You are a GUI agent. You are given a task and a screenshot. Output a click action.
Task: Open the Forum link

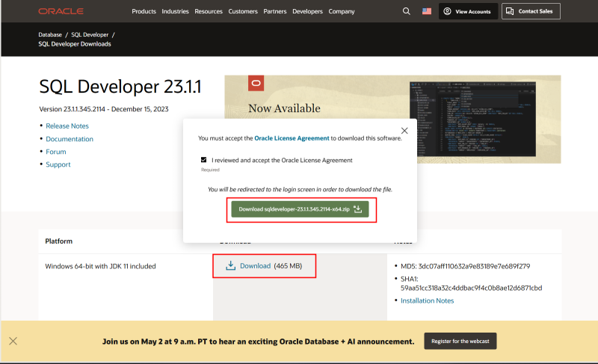tap(55, 152)
